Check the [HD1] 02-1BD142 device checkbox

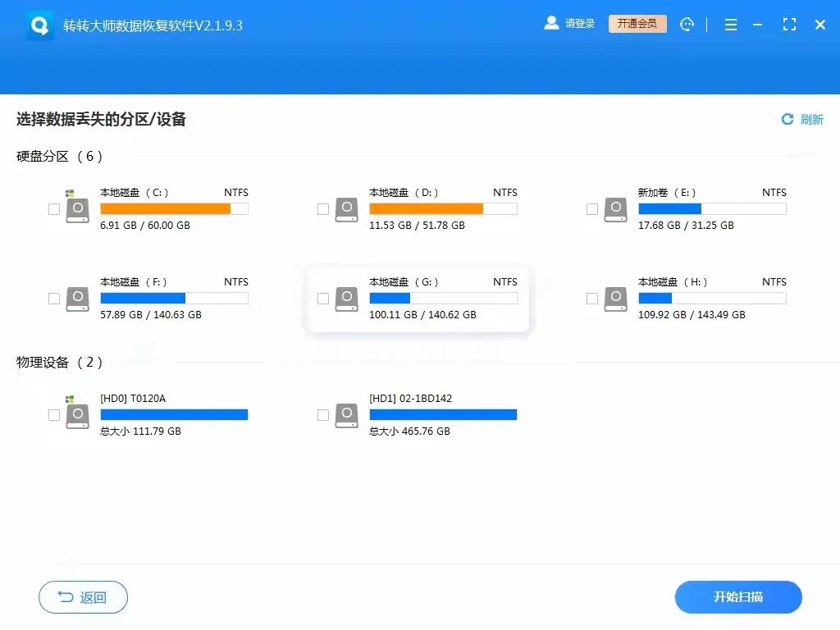(x=323, y=414)
